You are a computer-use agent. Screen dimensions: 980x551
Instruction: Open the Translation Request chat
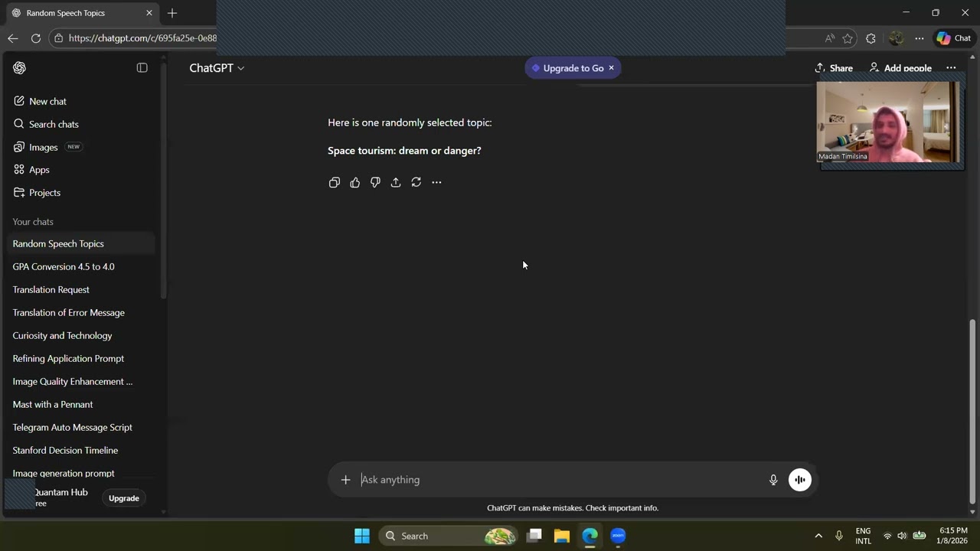51,289
